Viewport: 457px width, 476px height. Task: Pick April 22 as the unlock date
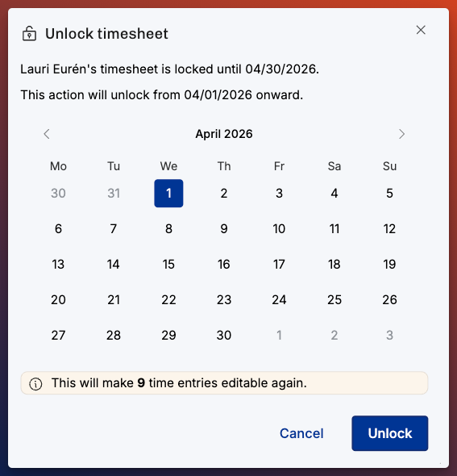tap(168, 300)
